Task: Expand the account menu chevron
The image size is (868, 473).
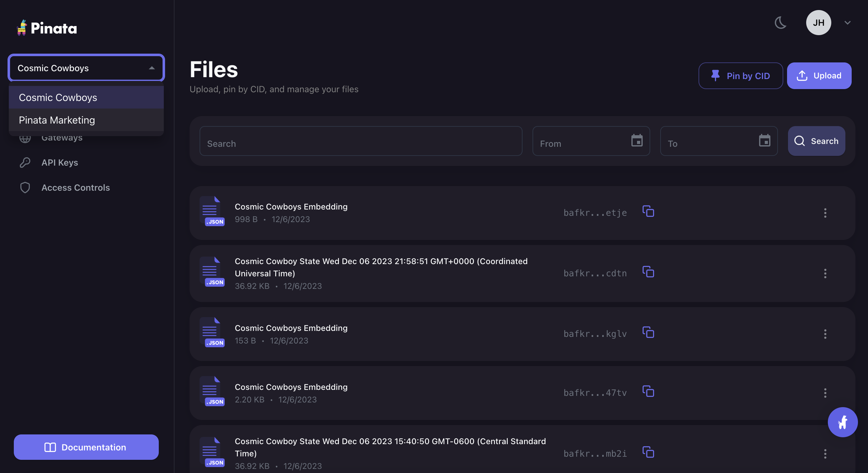Action: [847, 23]
